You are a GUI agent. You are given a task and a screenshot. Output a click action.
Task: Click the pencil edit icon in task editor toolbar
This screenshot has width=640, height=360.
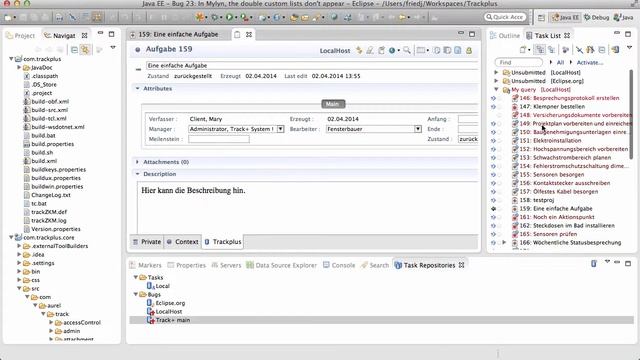[370, 50]
